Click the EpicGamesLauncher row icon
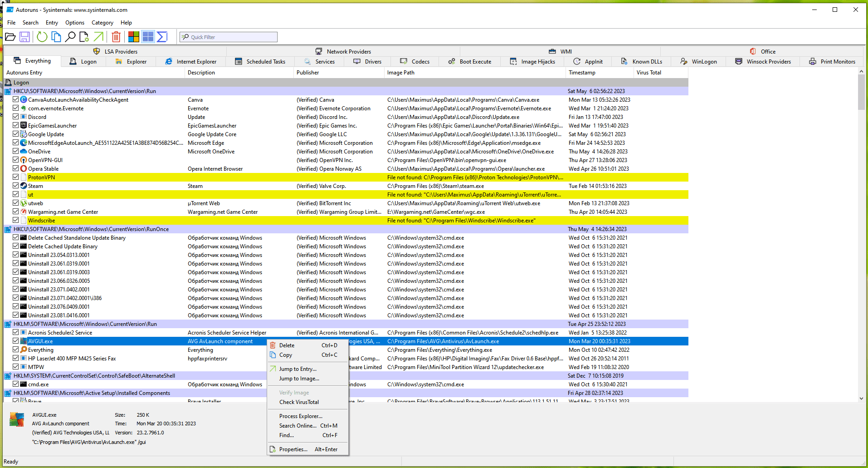Viewport: 868px width, 468px height. [x=24, y=126]
